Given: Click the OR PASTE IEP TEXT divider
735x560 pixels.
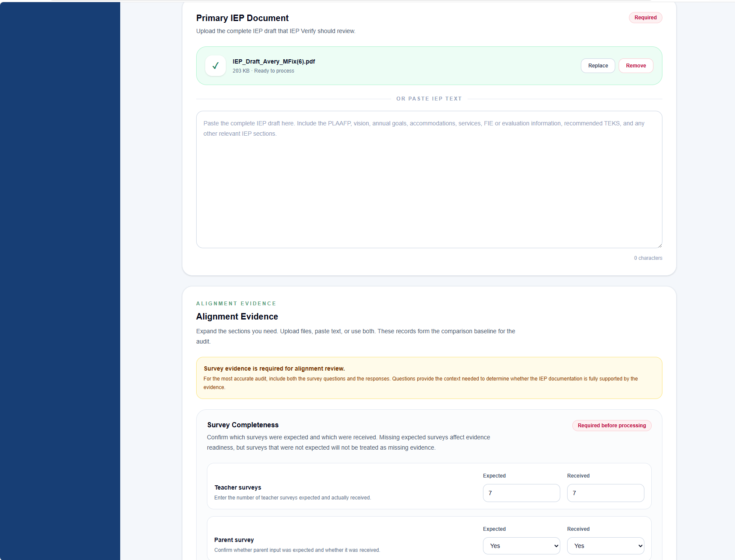Looking at the screenshot, I should coord(429,99).
